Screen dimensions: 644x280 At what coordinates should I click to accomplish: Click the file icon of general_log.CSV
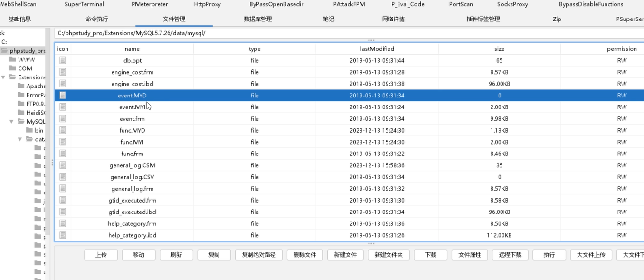click(x=63, y=177)
